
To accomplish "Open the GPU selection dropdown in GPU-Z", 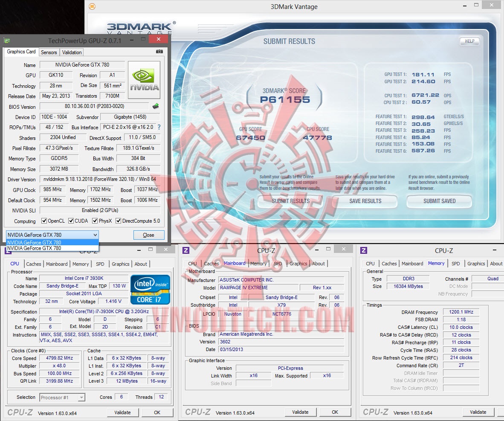I will tap(52, 235).
